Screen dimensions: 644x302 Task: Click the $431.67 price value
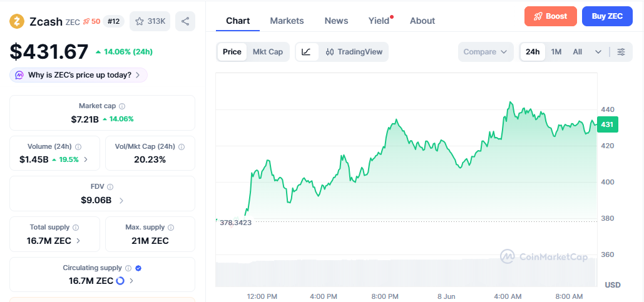click(49, 52)
